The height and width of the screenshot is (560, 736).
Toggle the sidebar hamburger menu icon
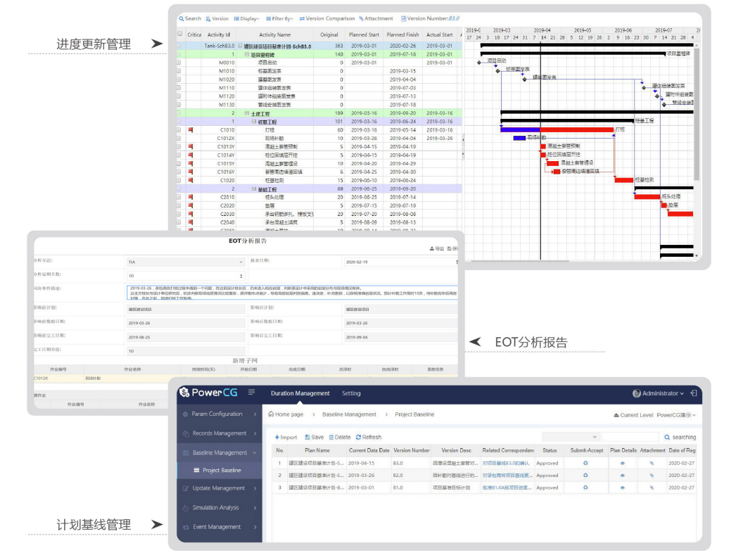pos(252,392)
